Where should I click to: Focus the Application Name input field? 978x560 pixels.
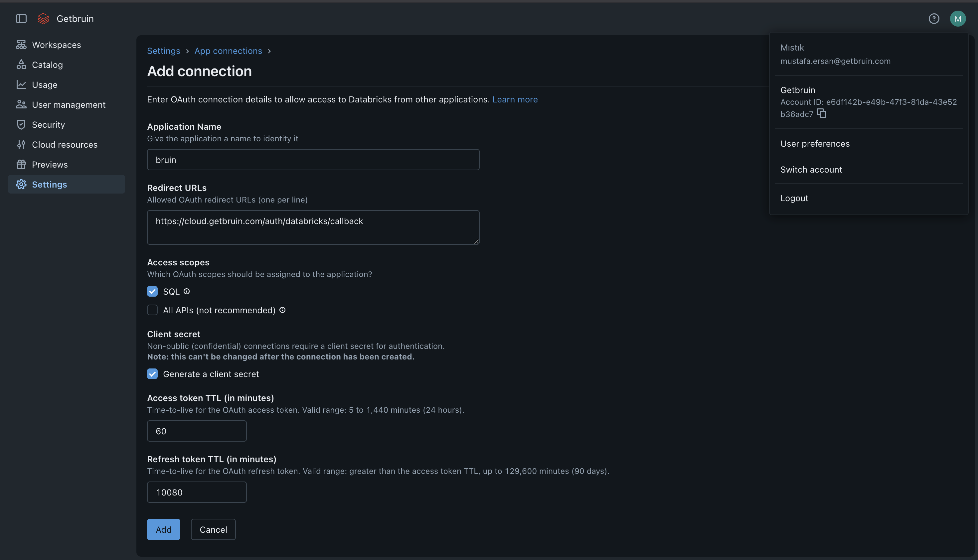(x=313, y=160)
